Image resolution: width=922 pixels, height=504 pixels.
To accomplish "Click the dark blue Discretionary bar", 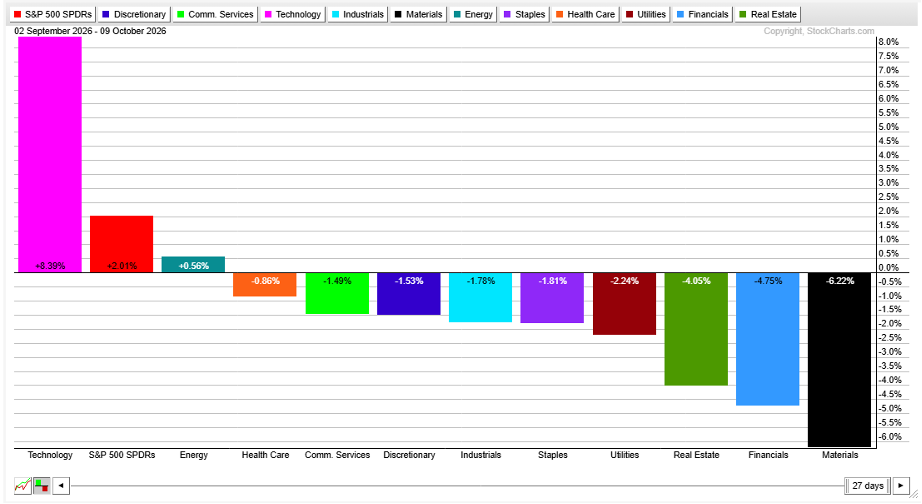I will 409,294.
